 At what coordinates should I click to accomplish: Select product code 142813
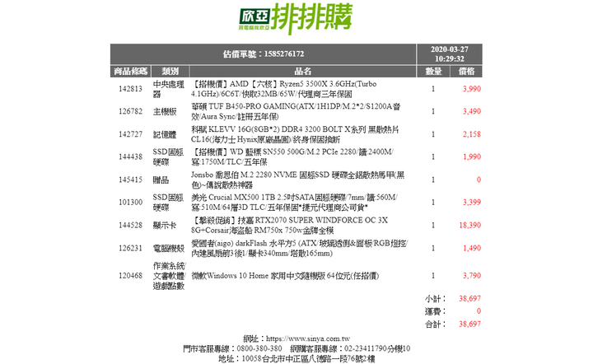pos(130,89)
